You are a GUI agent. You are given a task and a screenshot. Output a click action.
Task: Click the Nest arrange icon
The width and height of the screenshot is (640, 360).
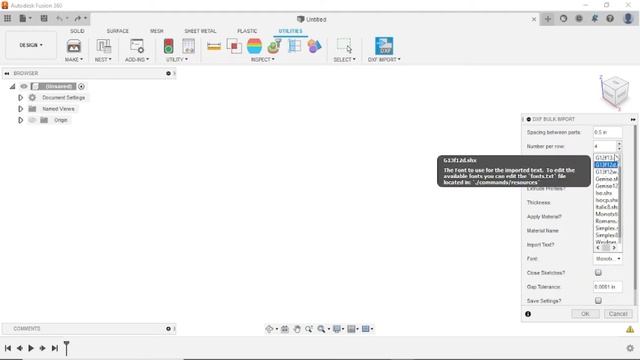(103, 46)
